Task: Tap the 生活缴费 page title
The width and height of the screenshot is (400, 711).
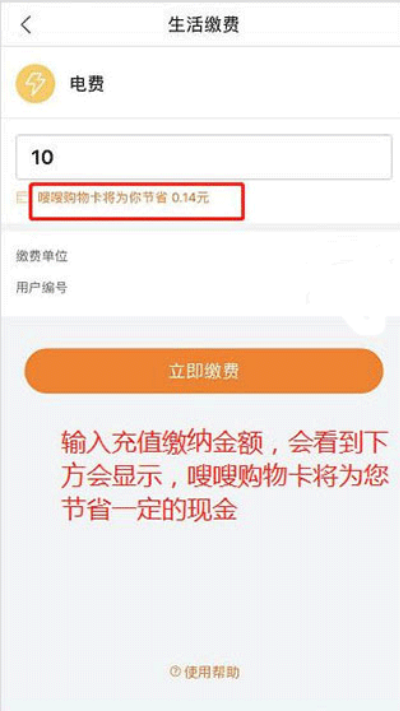Action: pyautogui.click(x=204, y=25)
